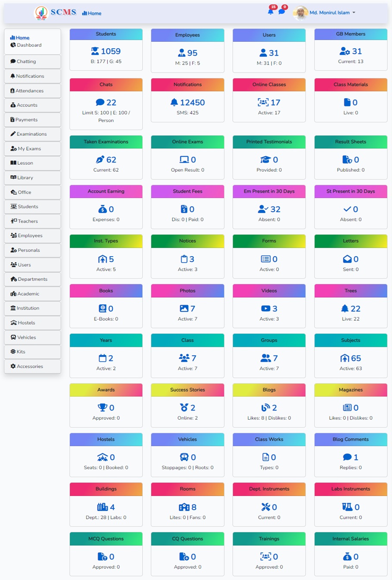Click the bell icon in Notifications card
The image size is (392, 580).
point(174,102)
